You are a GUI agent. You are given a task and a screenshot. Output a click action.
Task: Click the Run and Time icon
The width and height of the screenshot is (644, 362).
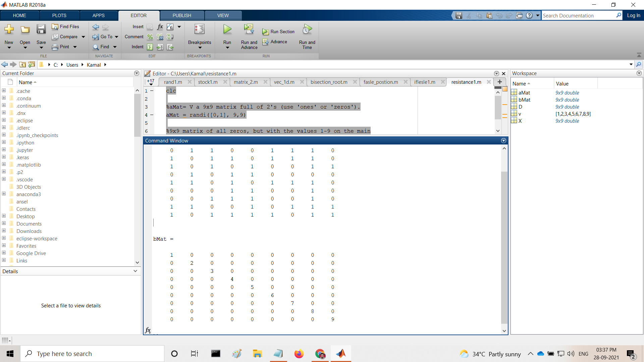click(307, 30)
